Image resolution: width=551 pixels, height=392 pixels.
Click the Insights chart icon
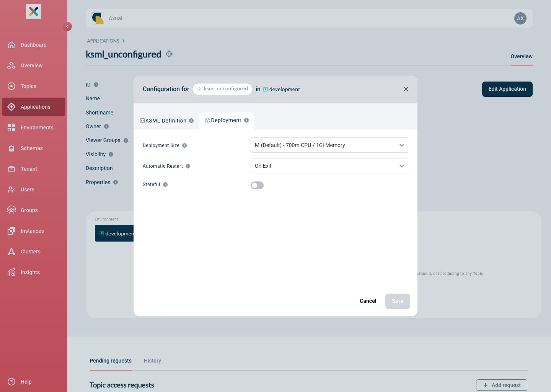[x=11, y=272]
